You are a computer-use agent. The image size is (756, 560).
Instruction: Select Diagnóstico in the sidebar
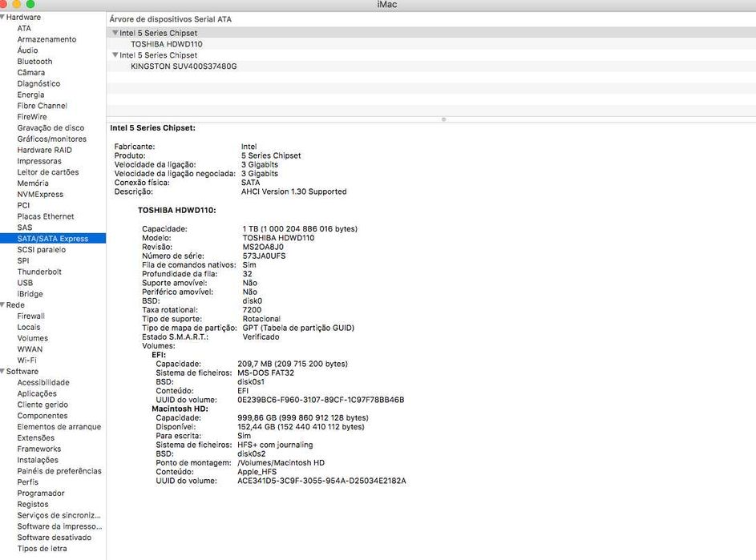click(38, 83)
